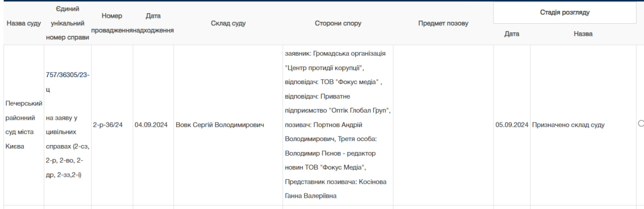Click the 'Дата' sub-header under Стадія розгляду
Viewport: 644px width, 209px height.
pos(512,34)
